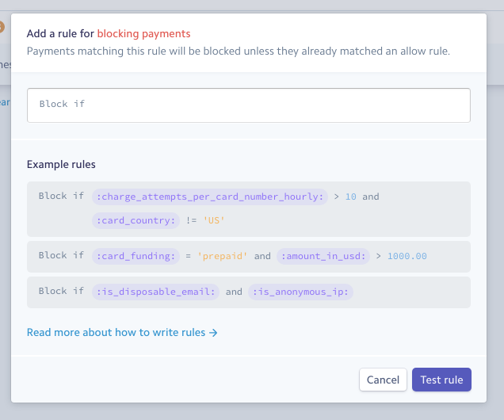This screenshot has width=504, height=420.
Task: Click the 'prepaid' string value
Action: click(x=223, y=256)
